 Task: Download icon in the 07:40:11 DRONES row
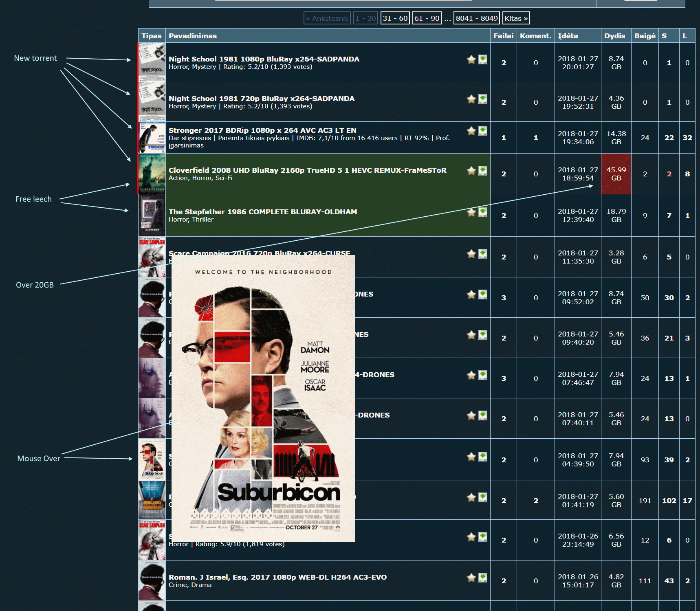point(483,415)
